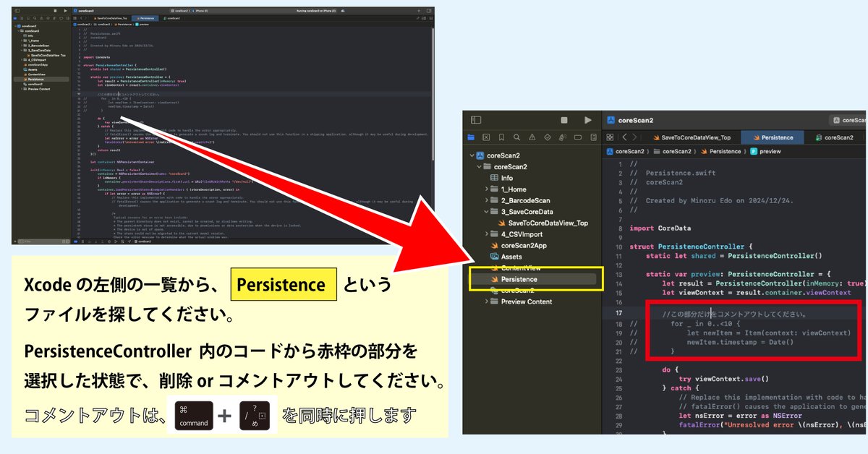
Task: Click the plus Library button in the small Xcode window
Action: (x=418, y=11)
